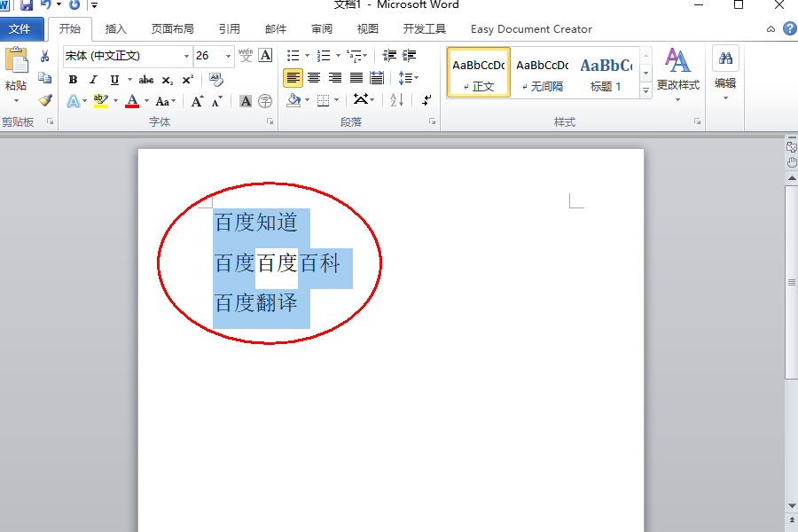This screenshot has width=798, height=532.
Task: Click the Distributed alignment icon
Action: pyautogui.click(x=377, y=78)
